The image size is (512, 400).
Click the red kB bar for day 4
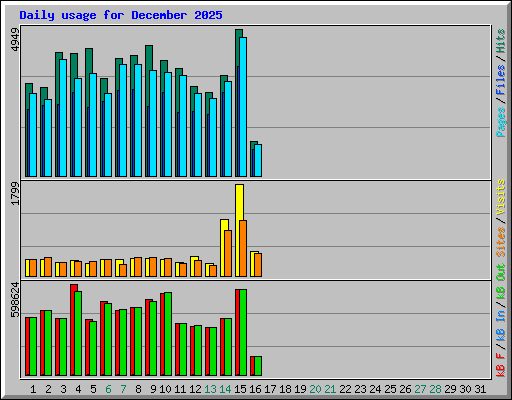point(72,330)
